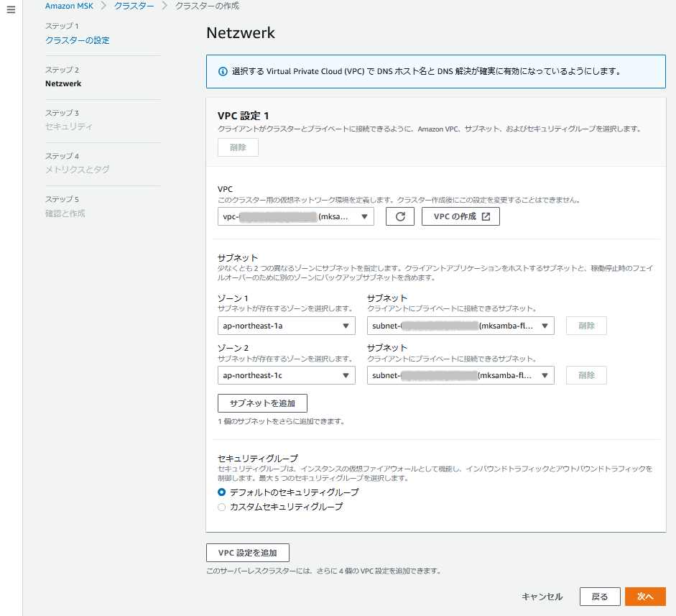The image size is (676, 616).
Task: Click キャンセル to cancel creation
Action: (542, 597)
